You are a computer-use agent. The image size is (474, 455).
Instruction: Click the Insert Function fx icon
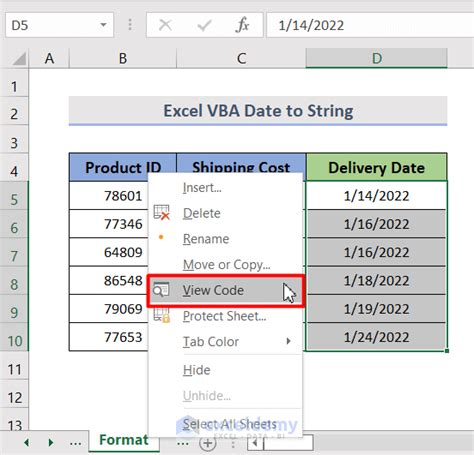[242, 25]
